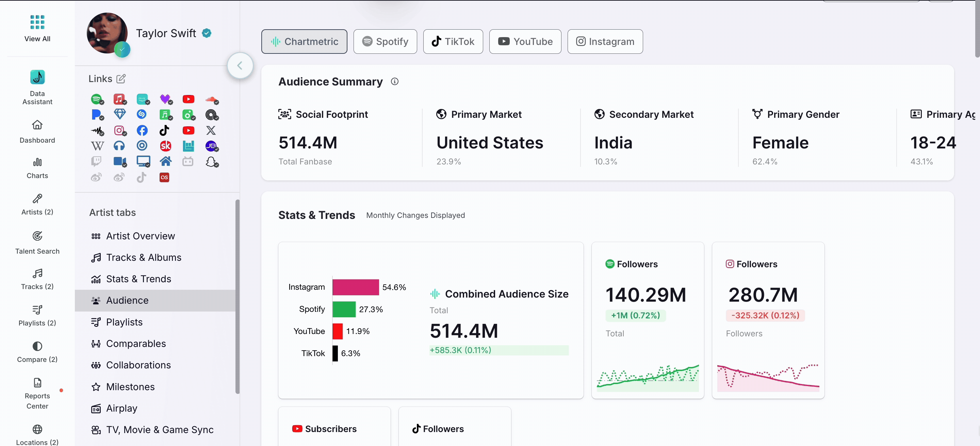Open the Spotify link icon

pos(97,99)
